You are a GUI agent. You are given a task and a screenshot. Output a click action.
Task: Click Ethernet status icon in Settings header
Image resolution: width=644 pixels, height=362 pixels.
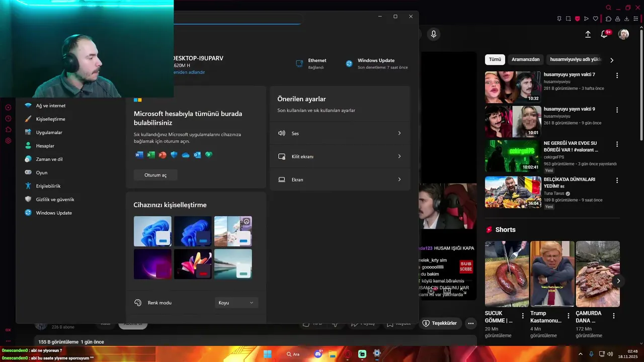click(x=299, y=63)
